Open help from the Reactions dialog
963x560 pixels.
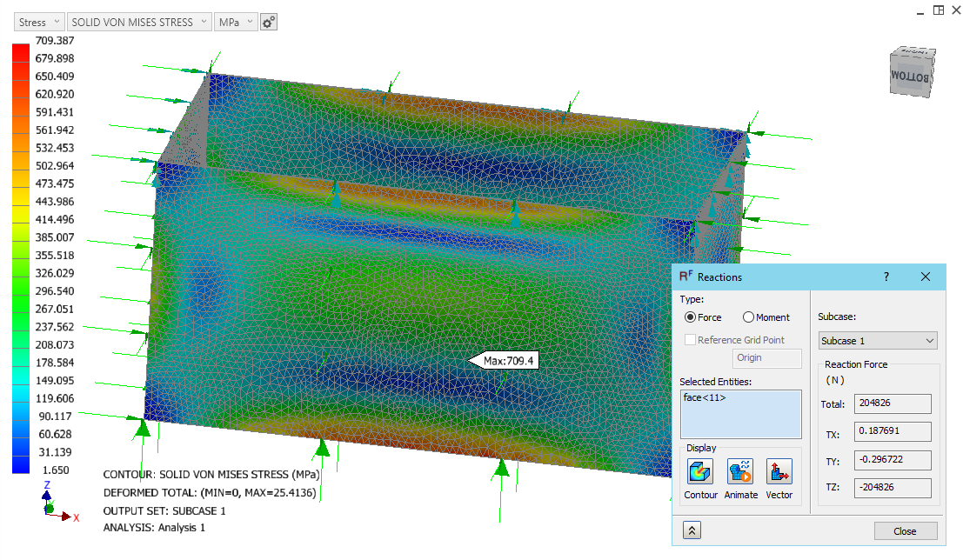pos(886,277)
